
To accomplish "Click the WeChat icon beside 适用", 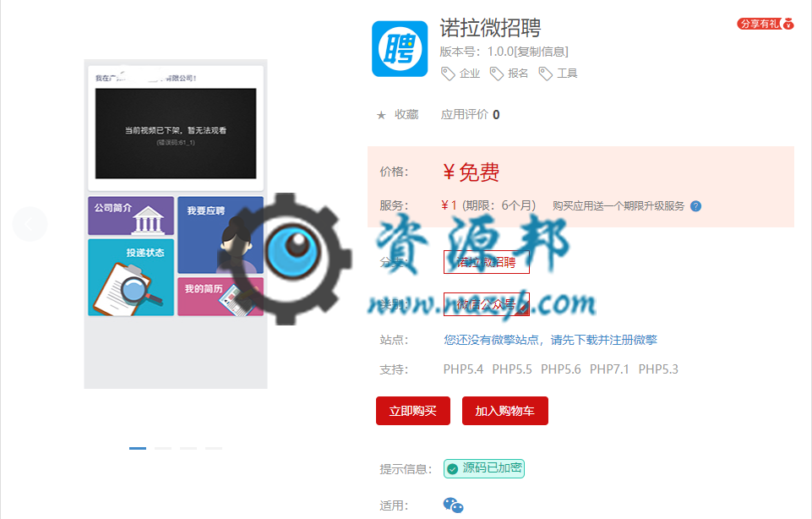I will [x=453, y=505].
